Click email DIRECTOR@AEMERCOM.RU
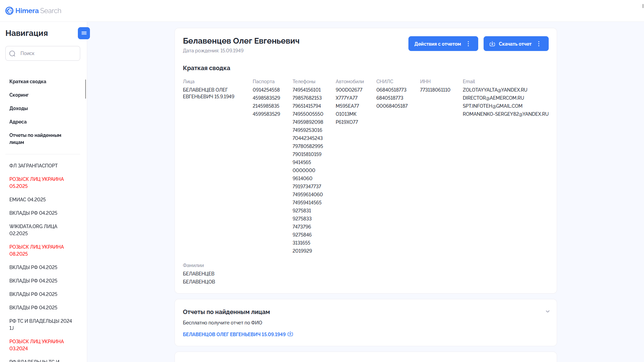644x362 pixels. 493,98
